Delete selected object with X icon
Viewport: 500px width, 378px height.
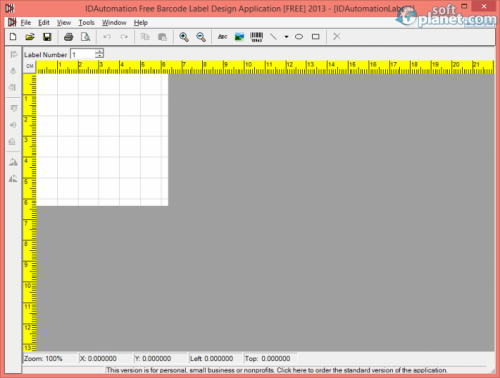pyautogui.click(x=337, y=36)
